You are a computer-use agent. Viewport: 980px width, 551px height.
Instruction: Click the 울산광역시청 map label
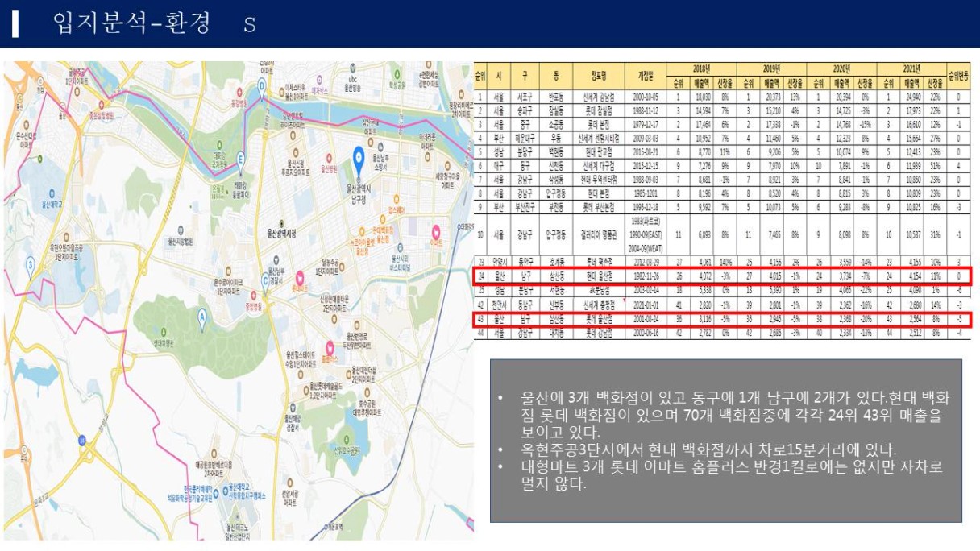coord(283,233)
